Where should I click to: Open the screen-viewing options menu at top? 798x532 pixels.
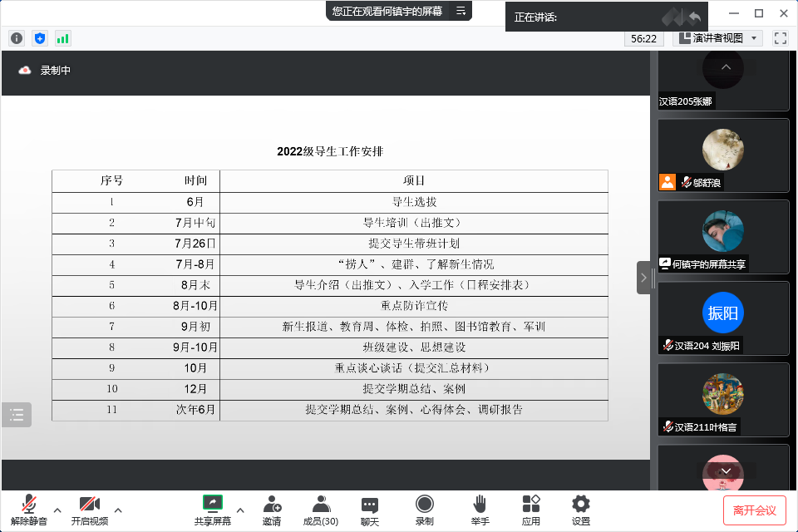pos(461,11)
